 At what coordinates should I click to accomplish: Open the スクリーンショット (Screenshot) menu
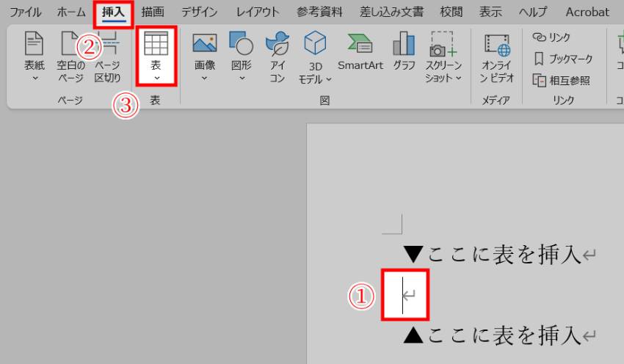443,55
